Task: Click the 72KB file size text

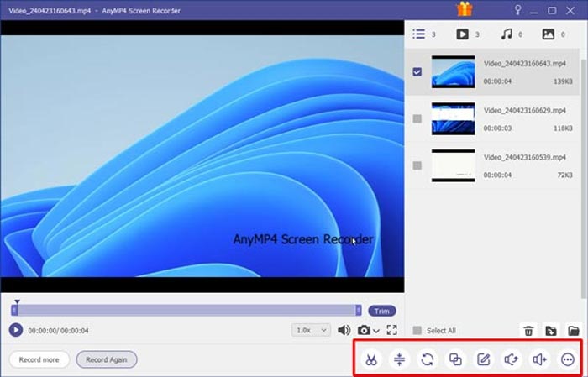Action: tap(565, 175)
